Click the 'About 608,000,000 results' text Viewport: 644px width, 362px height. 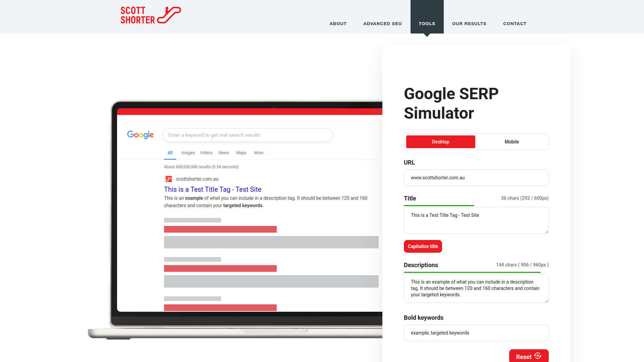click(201, 167)
